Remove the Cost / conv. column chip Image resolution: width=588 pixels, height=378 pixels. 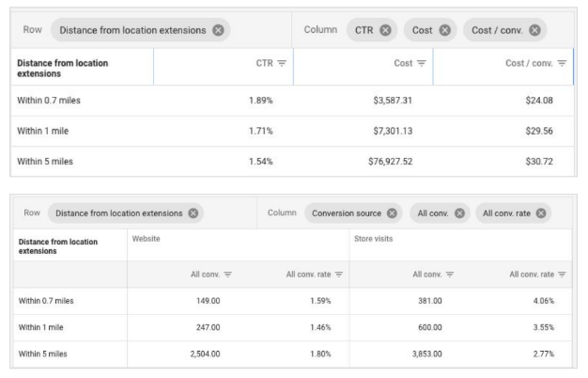535,30
